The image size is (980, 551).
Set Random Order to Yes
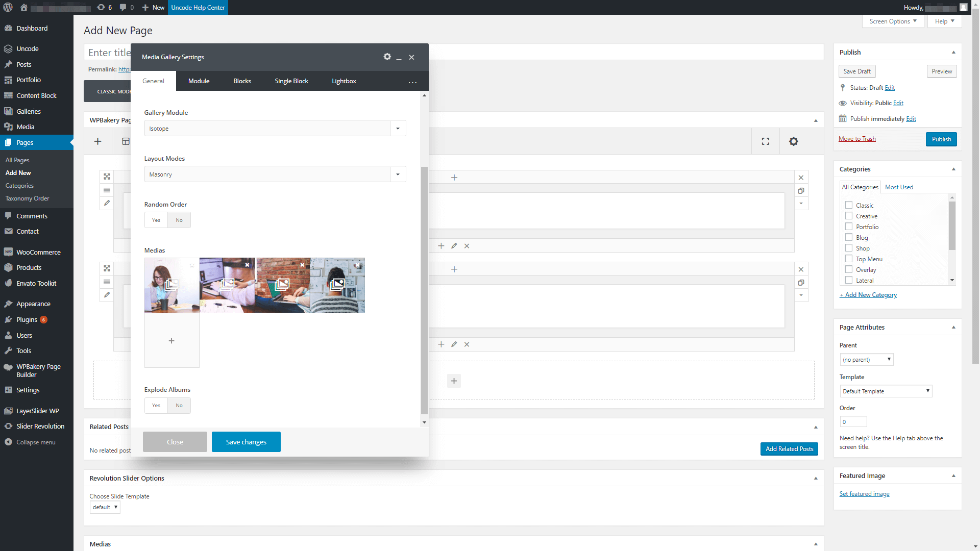(156, 220)
